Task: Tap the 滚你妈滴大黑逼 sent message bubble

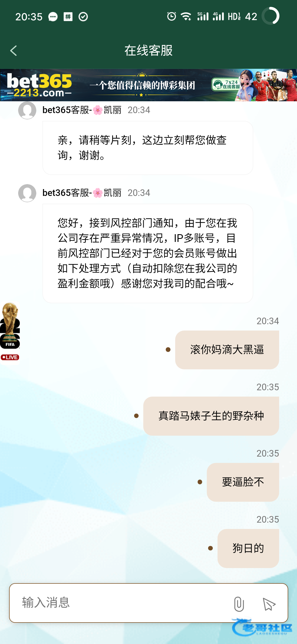Action: click(x=227, y=350)
